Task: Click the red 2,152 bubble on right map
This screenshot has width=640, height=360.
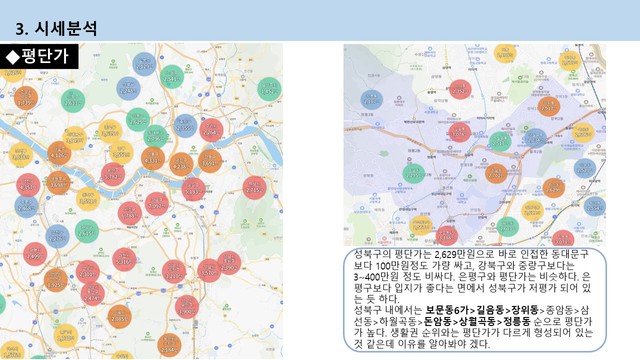Action: 460,89
